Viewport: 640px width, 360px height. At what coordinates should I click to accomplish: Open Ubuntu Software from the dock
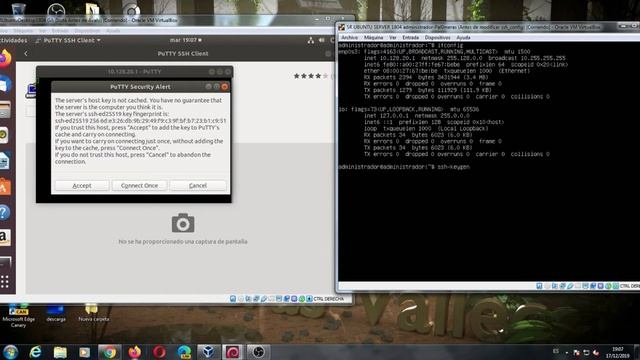5,187
